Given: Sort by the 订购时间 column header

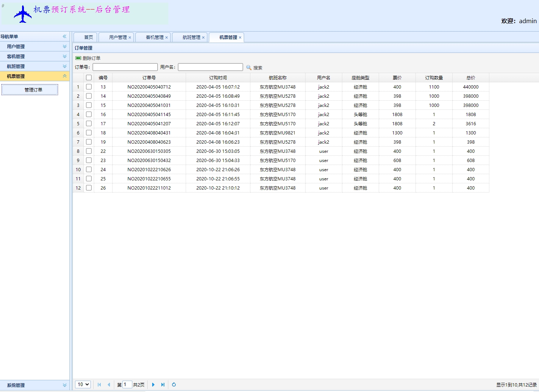Looking at the screenshot, I should pos(218,78).
